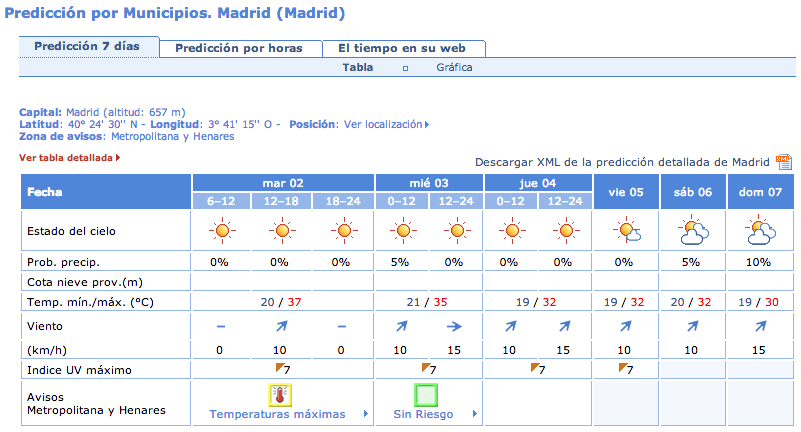Click the UV index marker for vie 05
This screenshot has height=432, width=801.
626,369
